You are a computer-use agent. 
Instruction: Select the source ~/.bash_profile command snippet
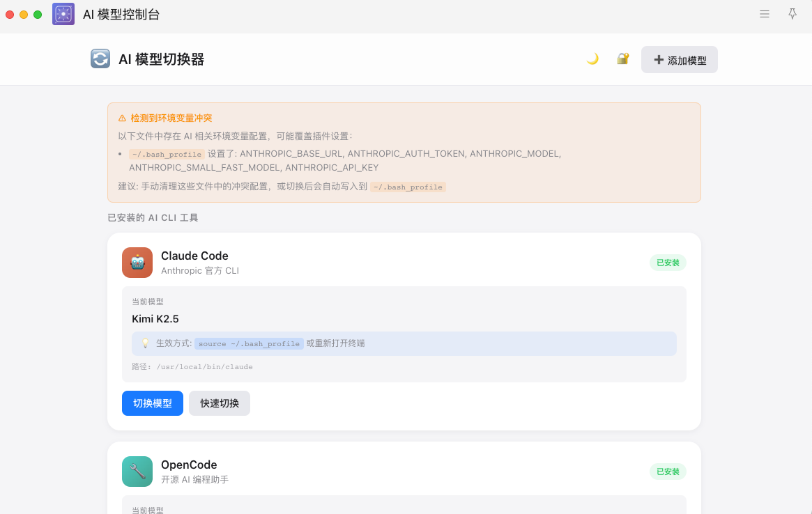click(x=249, y=344)
